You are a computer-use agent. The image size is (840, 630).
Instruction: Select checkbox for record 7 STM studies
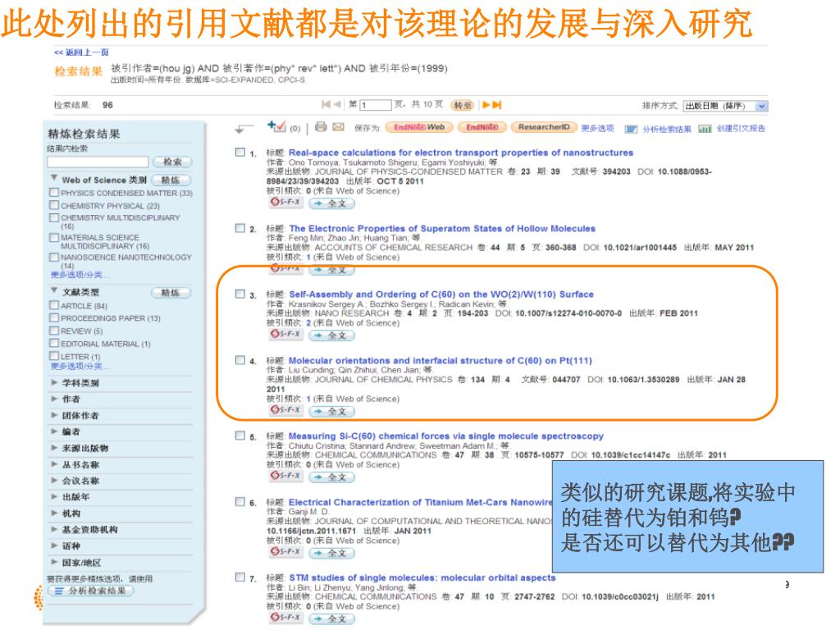pos(240,577)
